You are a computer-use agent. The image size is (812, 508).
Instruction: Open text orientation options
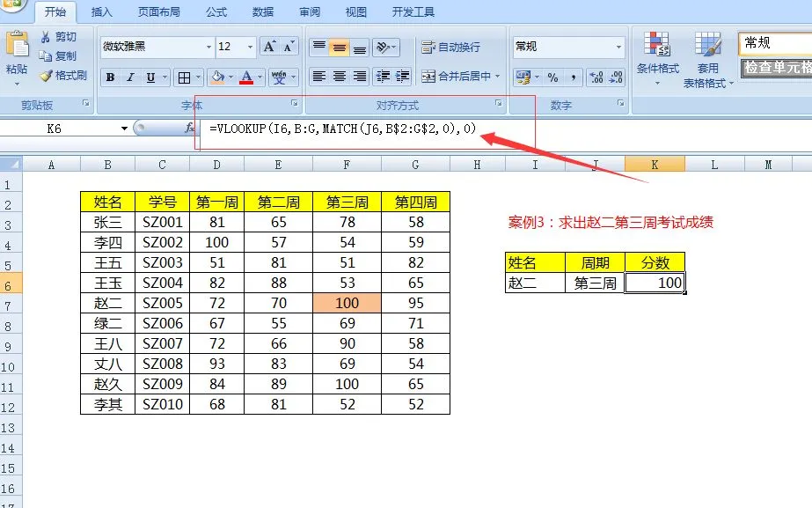[x=385, y=48]
